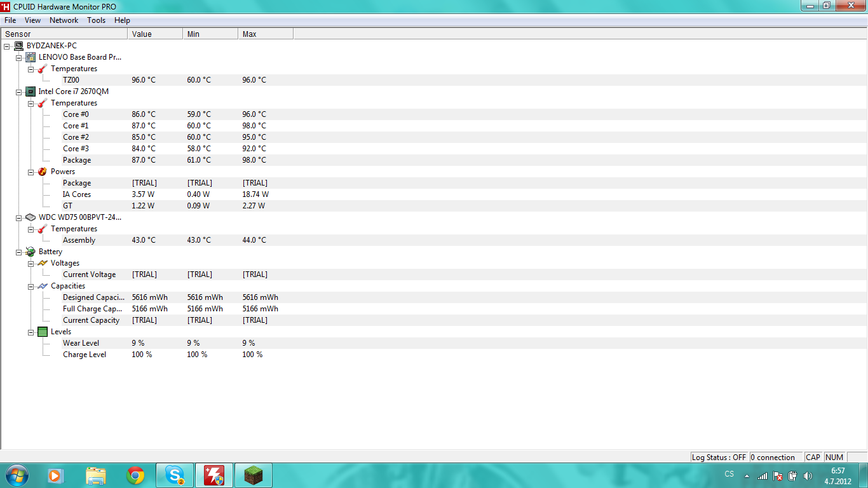Click the CS language indicator

pyautogui.click(x=729, y=475)
